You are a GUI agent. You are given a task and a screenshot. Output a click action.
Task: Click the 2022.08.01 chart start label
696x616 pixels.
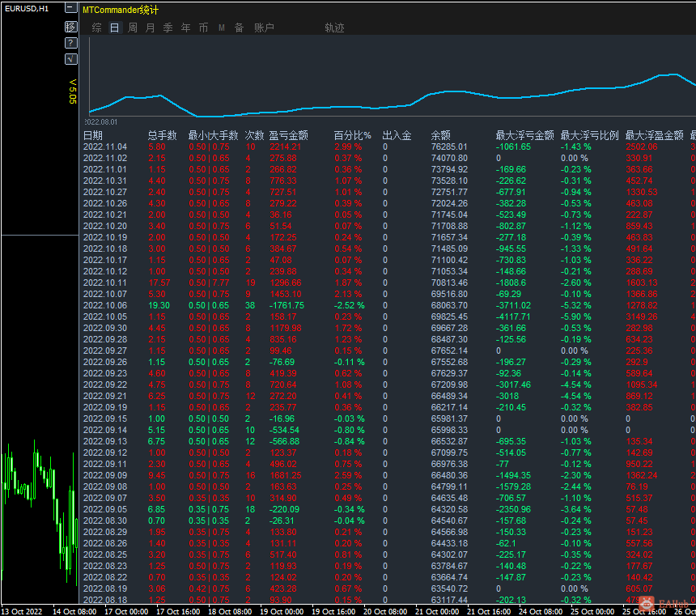click(101, 121)
